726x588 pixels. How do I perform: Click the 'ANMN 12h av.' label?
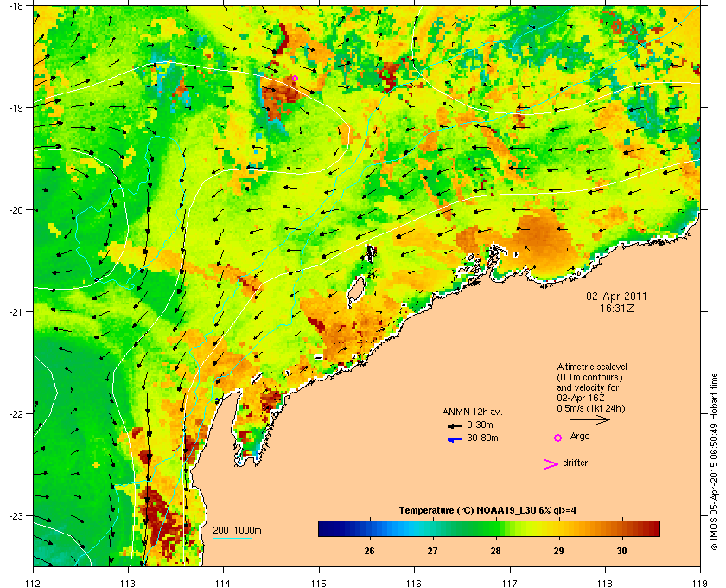pyautogui.click(x=472, y=412)
